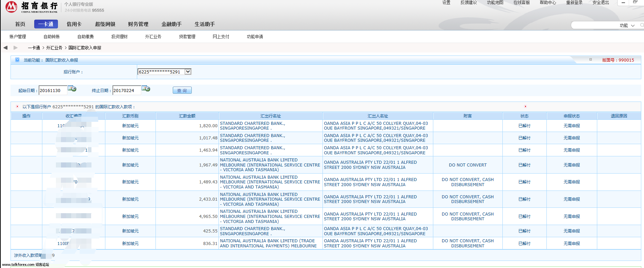644x268 pixels.
Task: Click the 起始日期 input field
Action: (x=53, y=90)
